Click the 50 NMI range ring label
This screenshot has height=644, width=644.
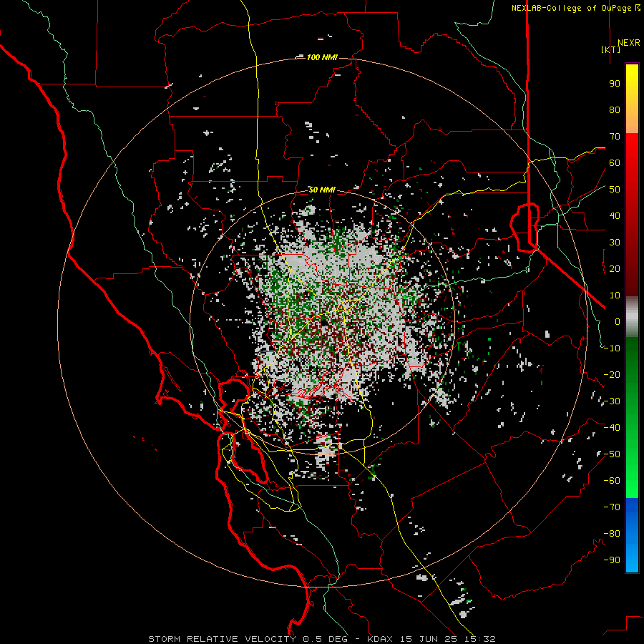[x=322, y=190]
